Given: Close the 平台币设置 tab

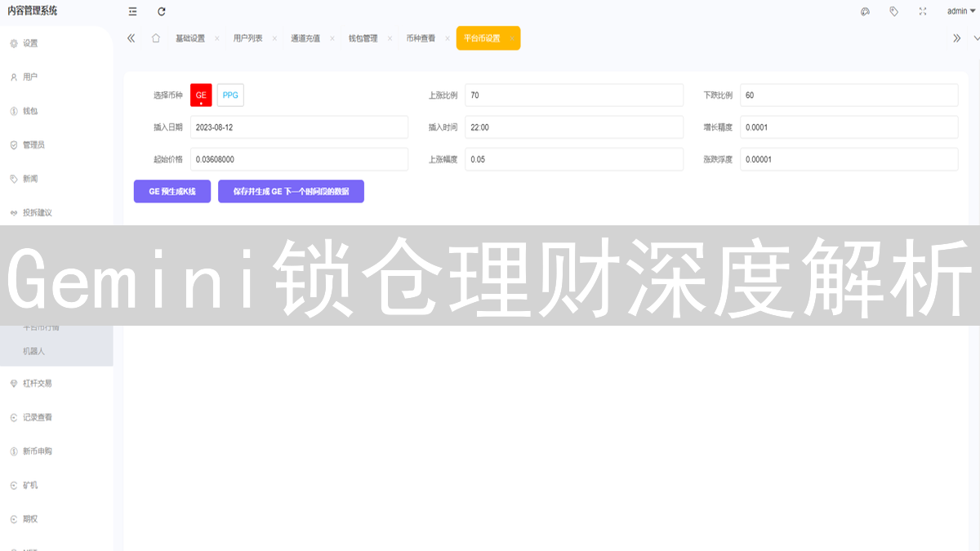Looking at the screenshot, I should (x=512, y=38).
